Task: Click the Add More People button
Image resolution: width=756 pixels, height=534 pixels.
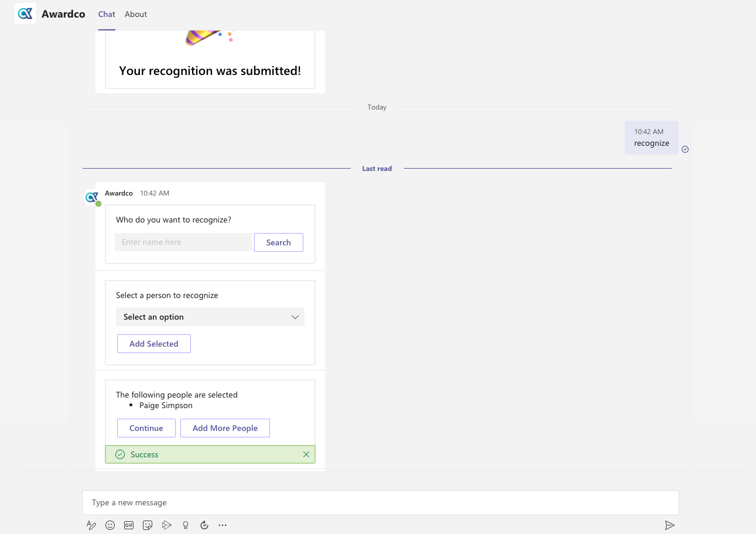Action: tap(225, 428)
